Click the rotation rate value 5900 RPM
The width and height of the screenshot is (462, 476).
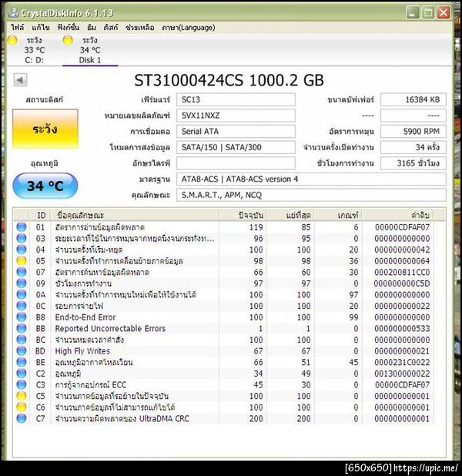pos(413,132)
